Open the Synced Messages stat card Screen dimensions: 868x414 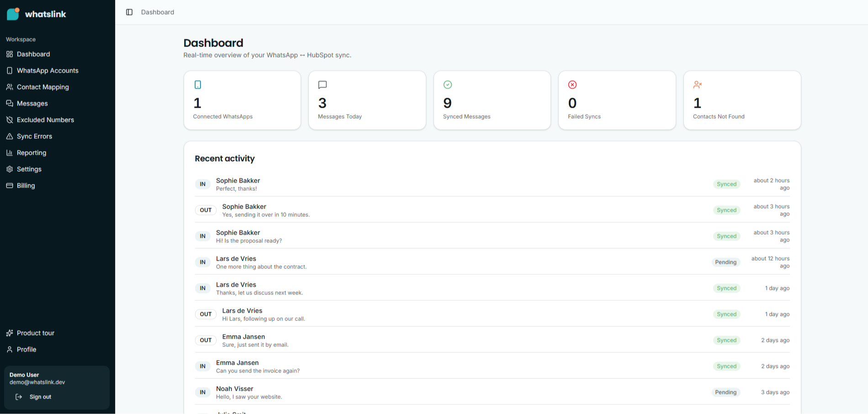(x=492, y=100)
